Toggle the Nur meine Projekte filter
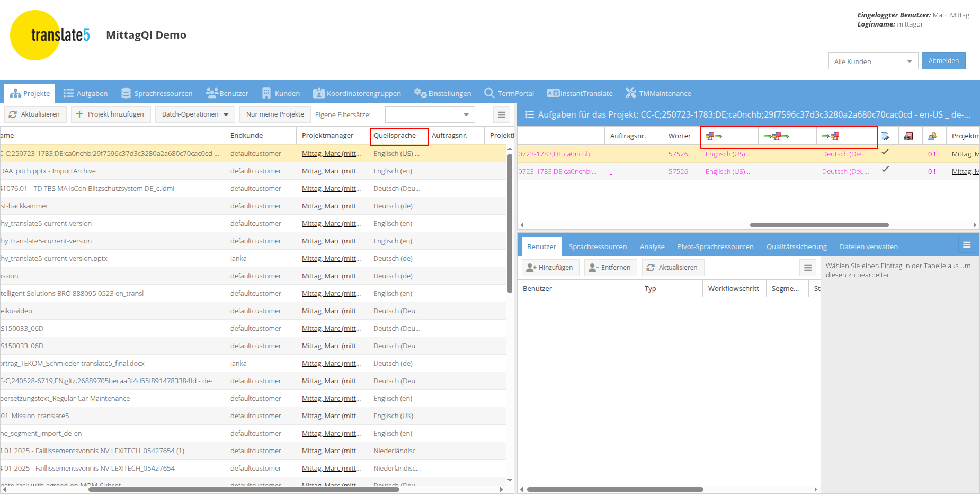 tap(275, 114)
